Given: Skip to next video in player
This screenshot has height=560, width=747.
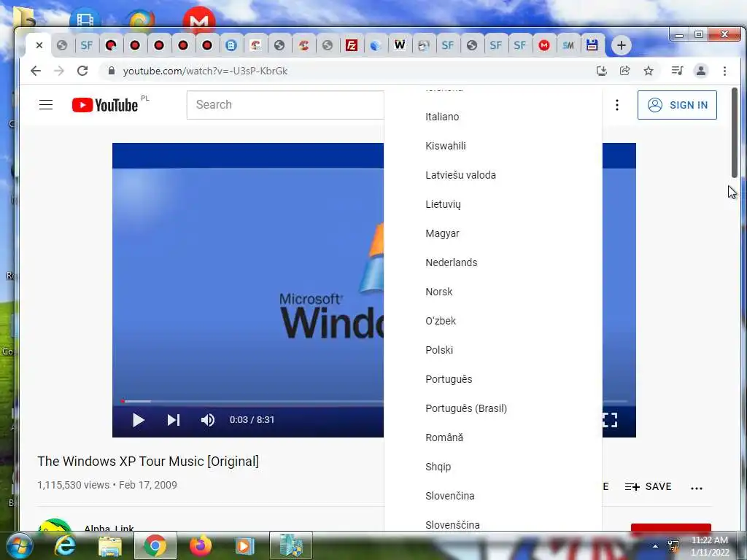Looking at the screenshot, I should [174, 420].
